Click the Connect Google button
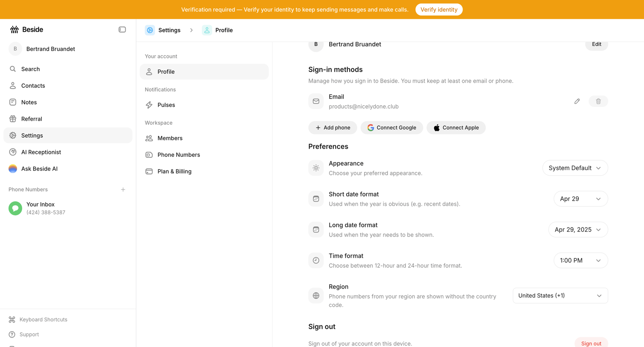 click(x=391, y=127)
